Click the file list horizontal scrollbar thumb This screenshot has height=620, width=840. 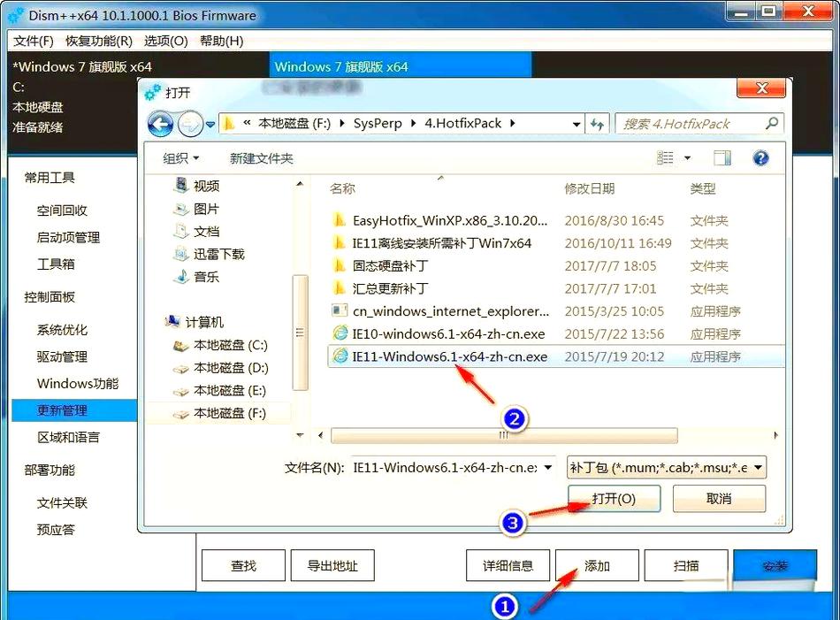(504, 435)
